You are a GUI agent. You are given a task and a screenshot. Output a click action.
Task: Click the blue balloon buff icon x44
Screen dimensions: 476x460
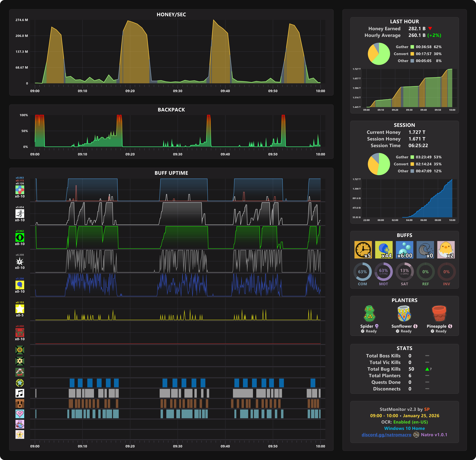[384, 250]
